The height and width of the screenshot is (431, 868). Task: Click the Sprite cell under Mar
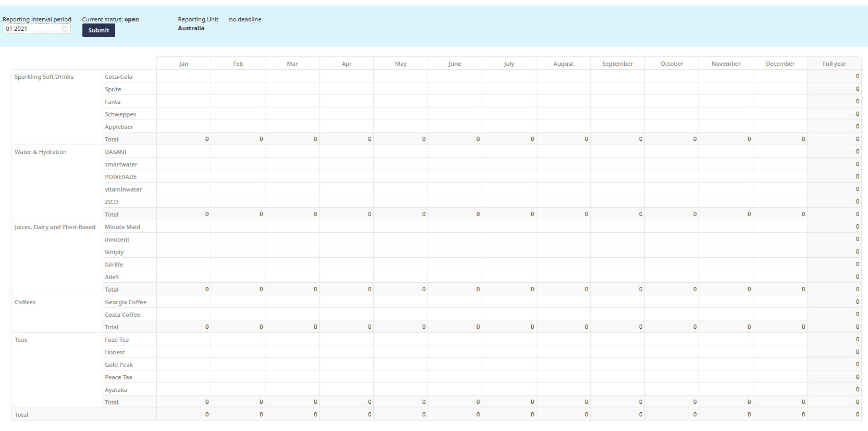click(x=292, y=89)
